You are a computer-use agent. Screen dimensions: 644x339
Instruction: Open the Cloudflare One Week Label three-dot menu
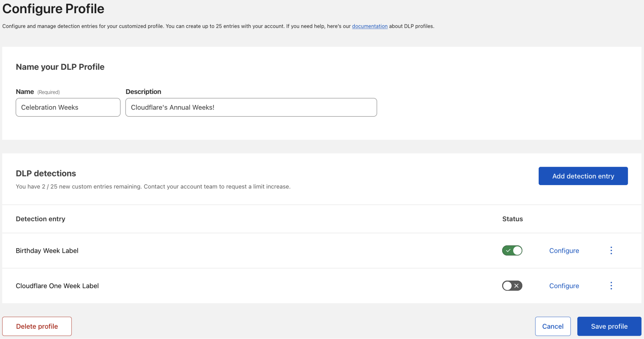611,286
